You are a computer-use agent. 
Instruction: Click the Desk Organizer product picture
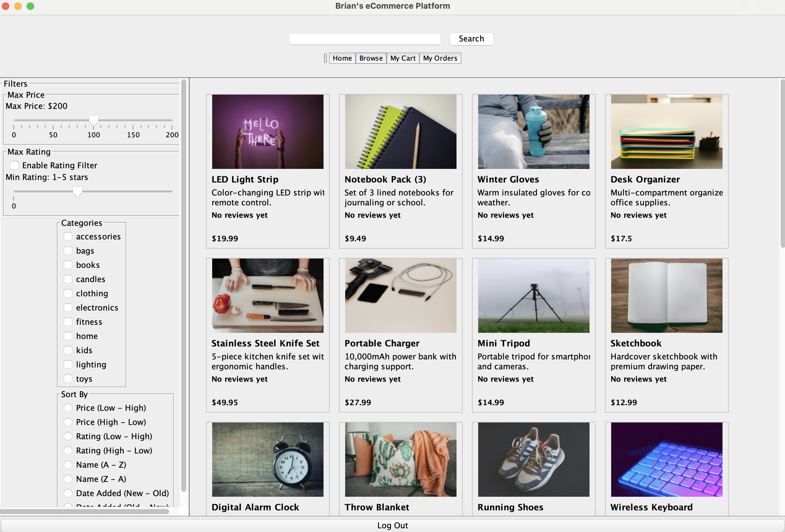click(x=667, y=131)
